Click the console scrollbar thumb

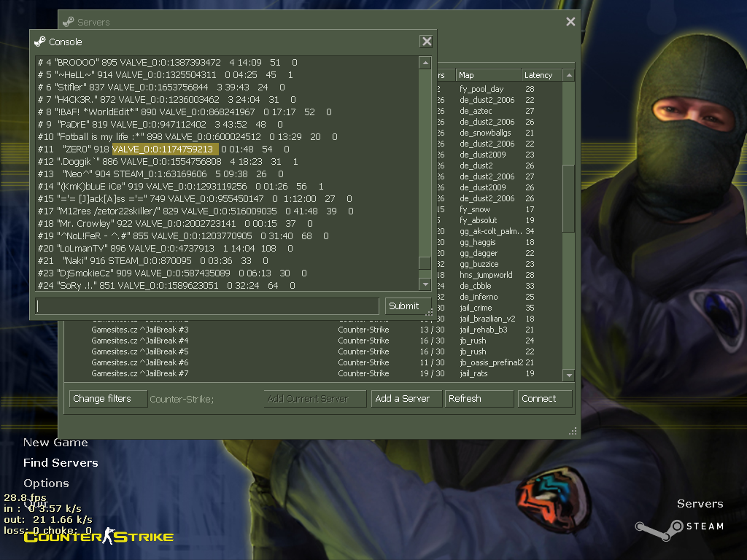tap(425, 262)
